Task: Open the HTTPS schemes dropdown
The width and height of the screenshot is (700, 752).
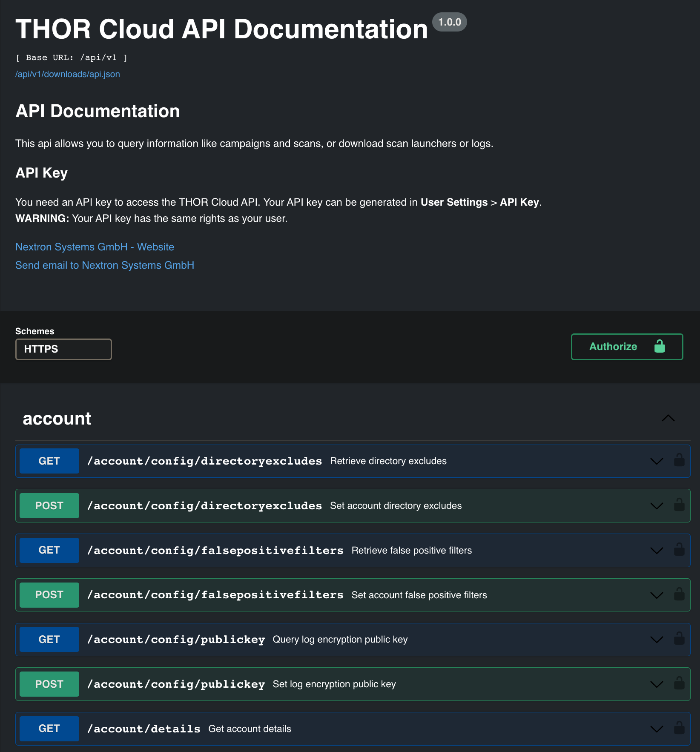Action: 63,349
